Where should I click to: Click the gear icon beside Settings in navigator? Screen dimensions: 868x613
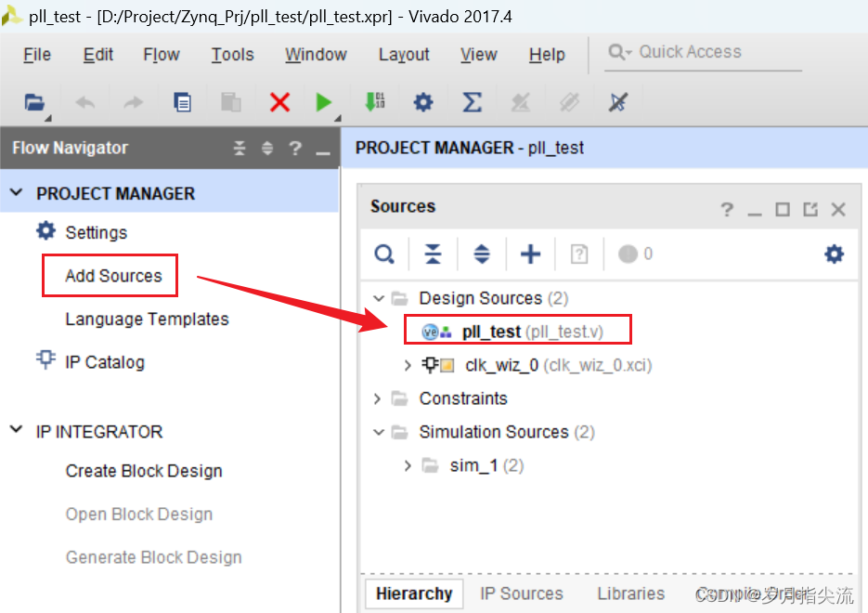click(45, 231)
